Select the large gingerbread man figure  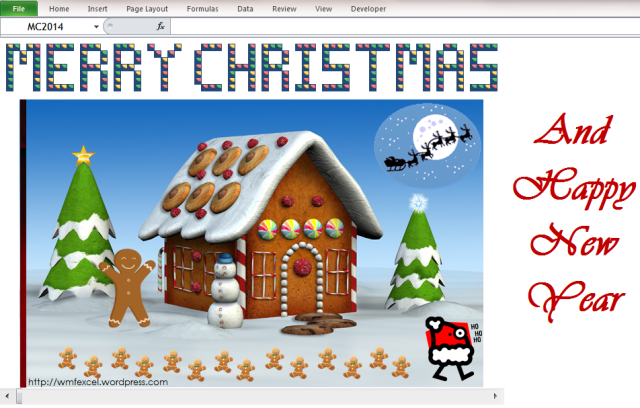pos(128,288)
